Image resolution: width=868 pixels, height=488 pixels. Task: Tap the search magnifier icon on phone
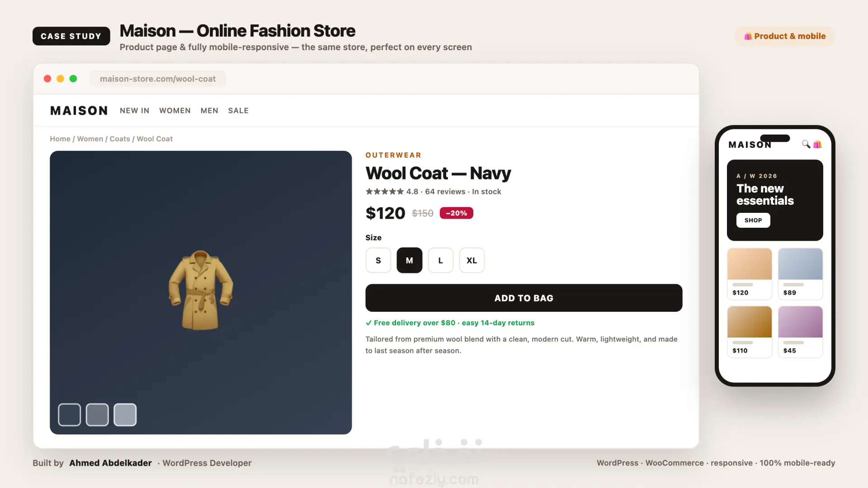tap(806, 144)
